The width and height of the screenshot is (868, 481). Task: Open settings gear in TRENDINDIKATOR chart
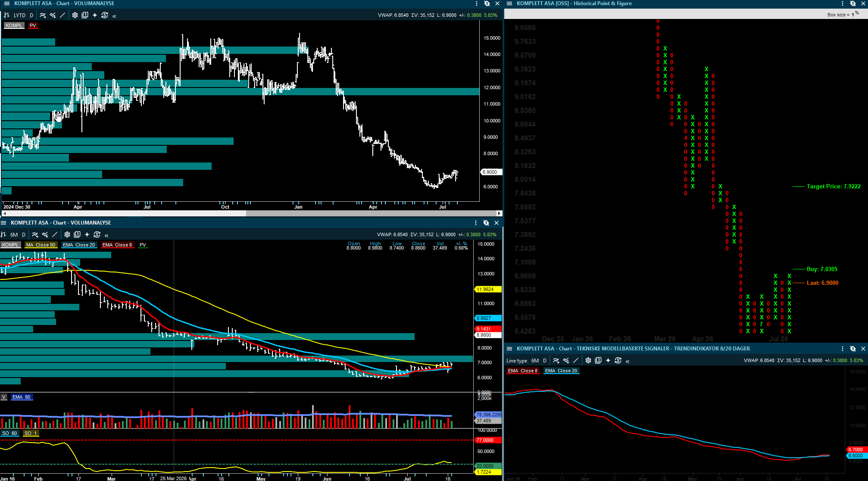point(588,361)
